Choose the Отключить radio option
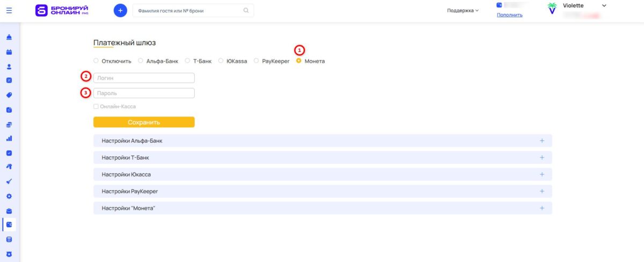 click(x=113, y=61)
